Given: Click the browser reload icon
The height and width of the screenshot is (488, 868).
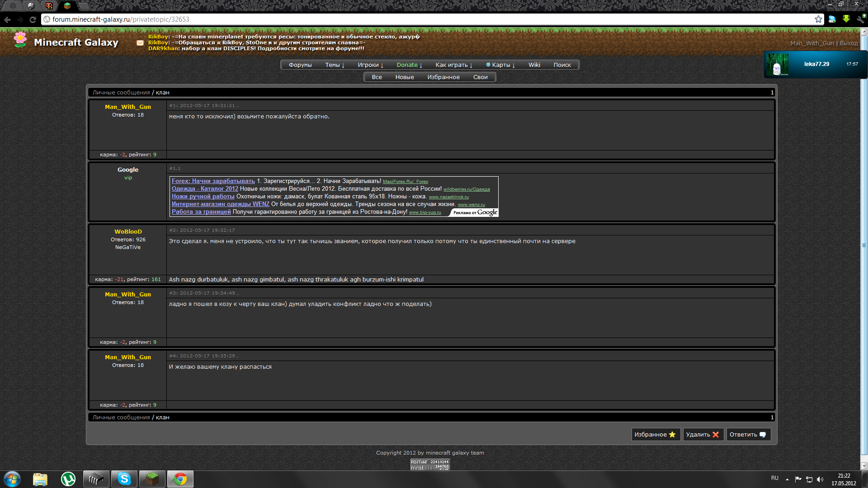Looking at the screenshot, I should click(33, 19).
